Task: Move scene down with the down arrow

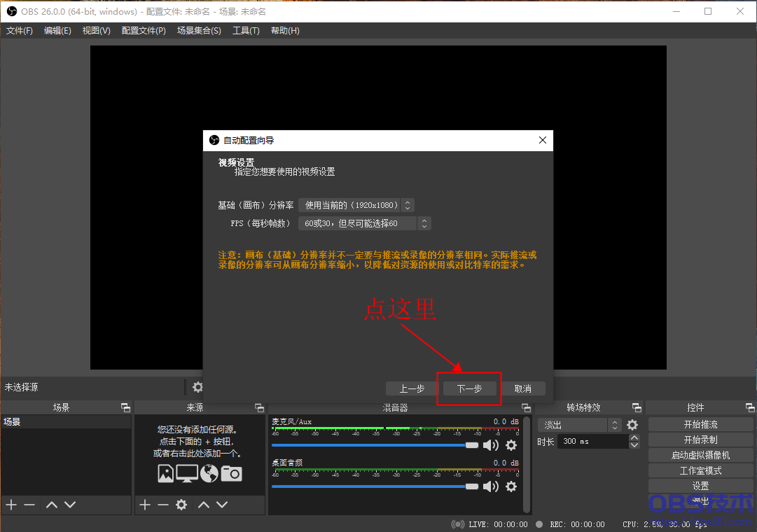Action: pos(70,505)
